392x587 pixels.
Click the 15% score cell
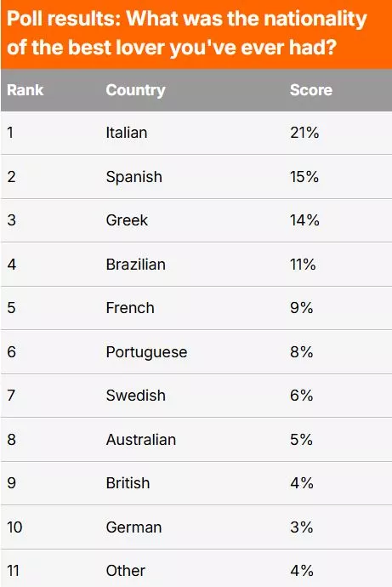click(304, 177)
